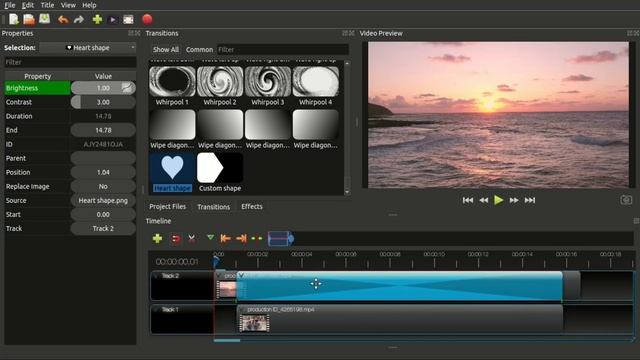Click the Replace Image value No
The width and height of the screenshot is (640, 360).
(x=103, y=186)
